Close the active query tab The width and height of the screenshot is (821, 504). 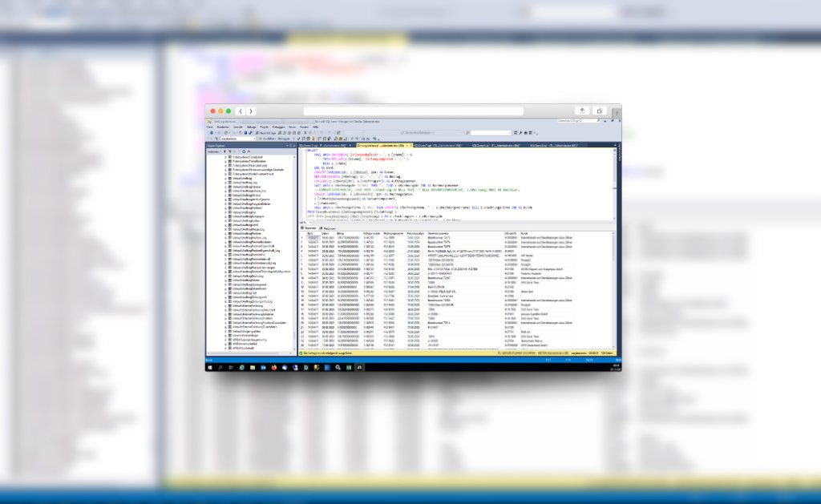pos(410,146)
